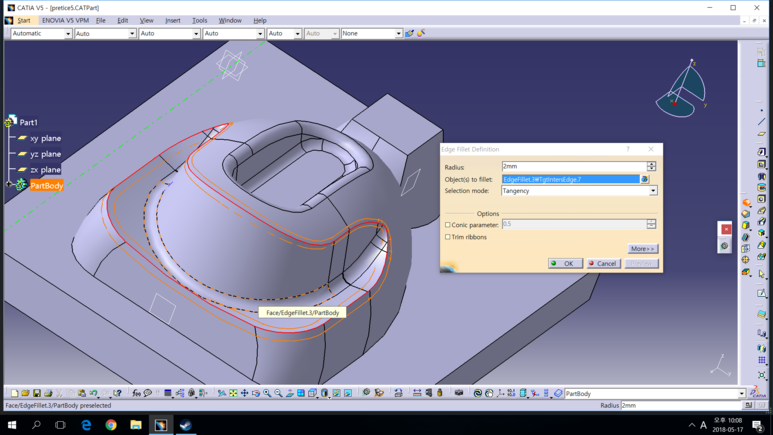The image size is (773, 435).
Task: Select the object selector icon beside Object(s) to fillet
Action: (x=644, y=179)
